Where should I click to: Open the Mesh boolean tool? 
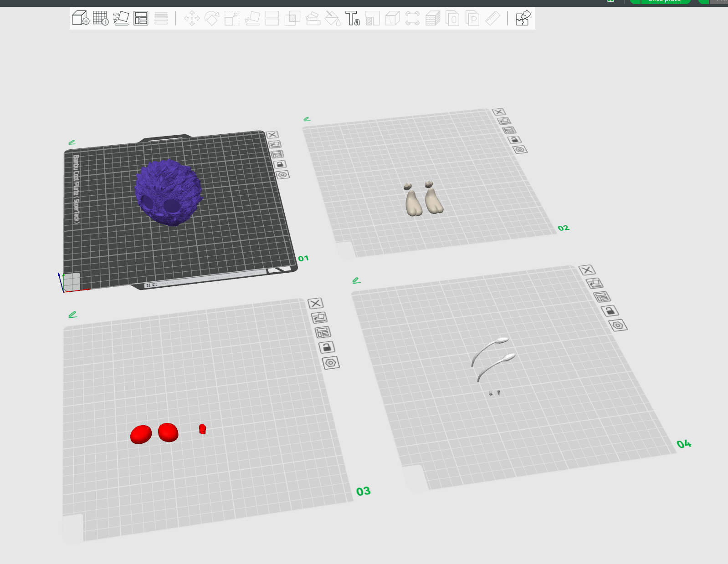pos(292,18)
